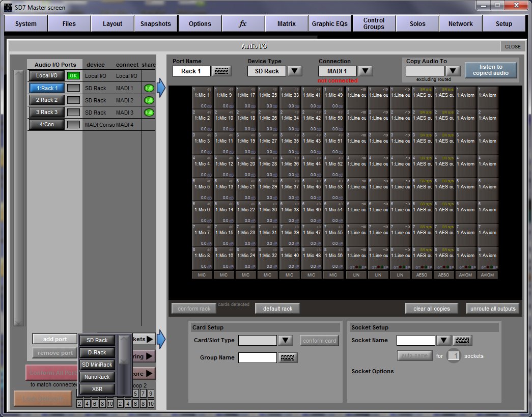Screen dimensions: 532x417
Task: Select the 1:Mic 5 socket cell
Action: [202, 189]
